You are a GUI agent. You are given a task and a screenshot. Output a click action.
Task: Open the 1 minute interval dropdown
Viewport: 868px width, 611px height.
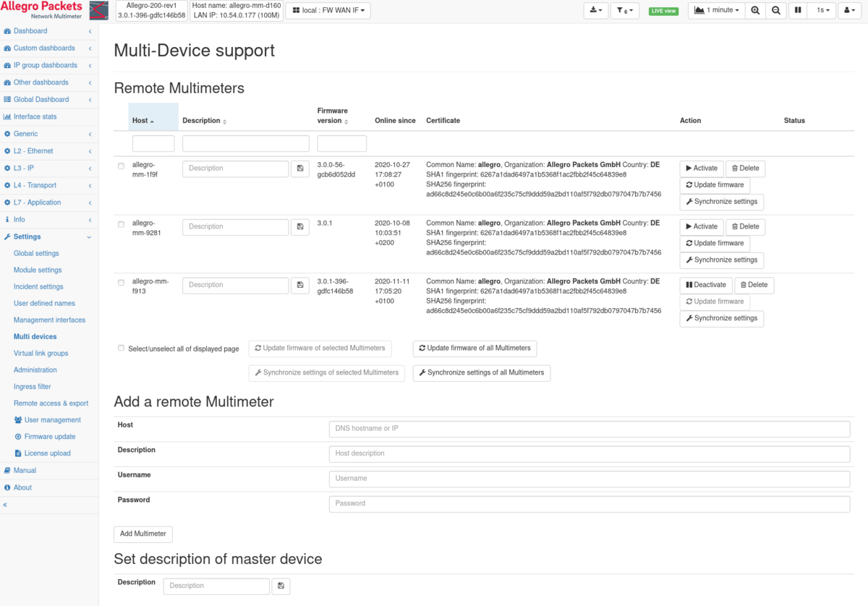click(715, 10)
